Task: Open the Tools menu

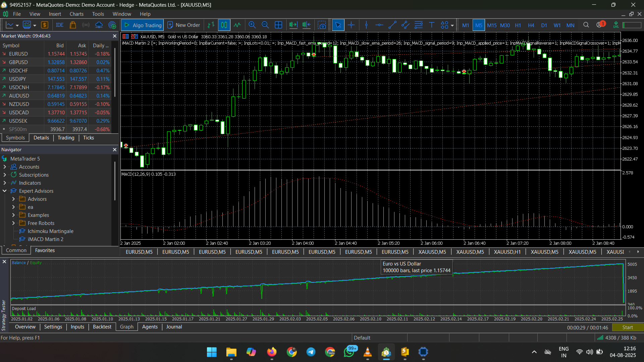Action: point(98,14)
